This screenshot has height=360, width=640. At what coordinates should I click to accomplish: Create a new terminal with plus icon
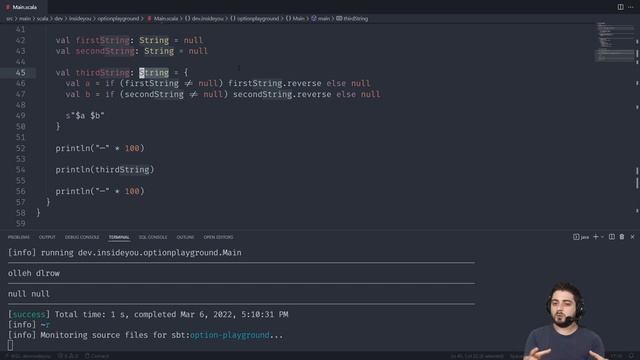(596, 237)
